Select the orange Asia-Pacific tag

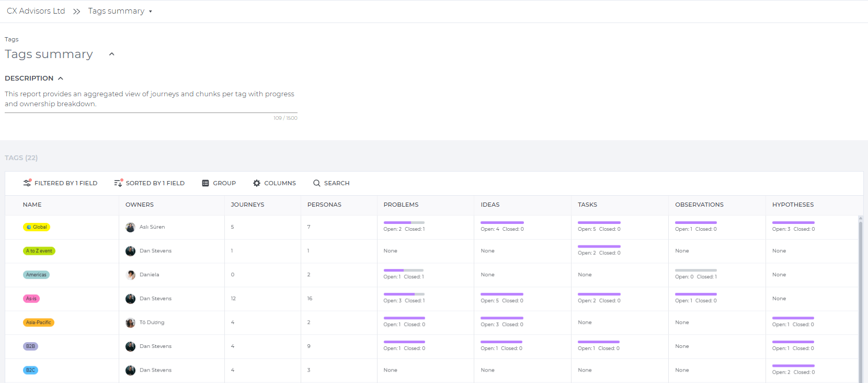tap(39, 323)
